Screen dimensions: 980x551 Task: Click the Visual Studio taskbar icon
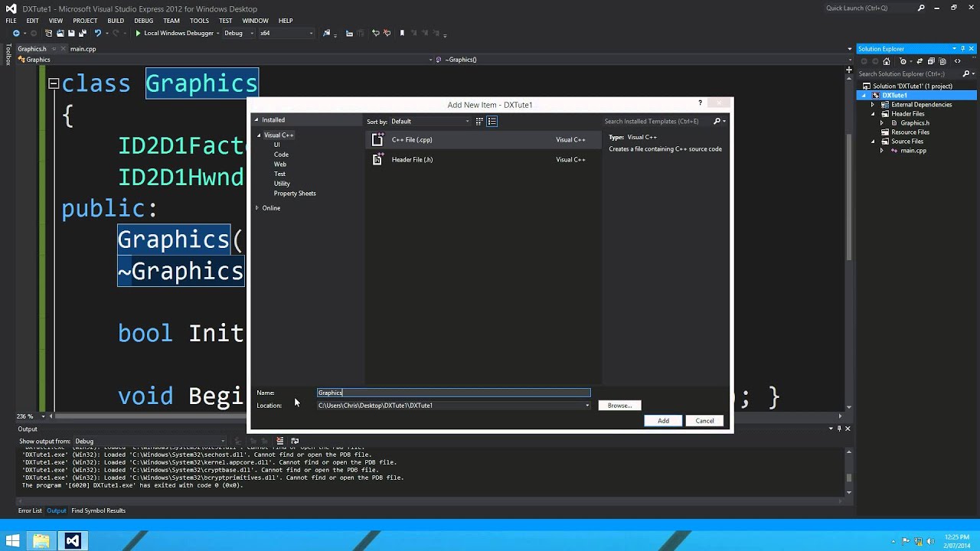(x=73, y=541)
